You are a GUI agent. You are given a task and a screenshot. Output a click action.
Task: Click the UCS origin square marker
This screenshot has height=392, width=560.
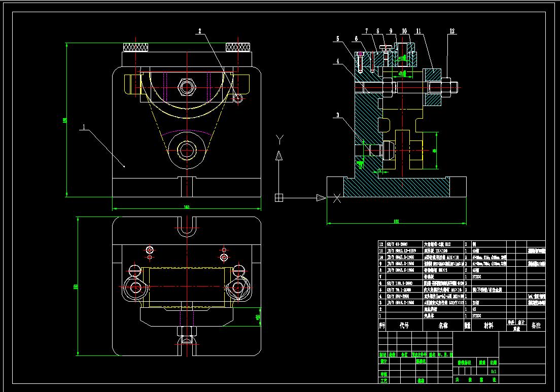tap(279, 197)
